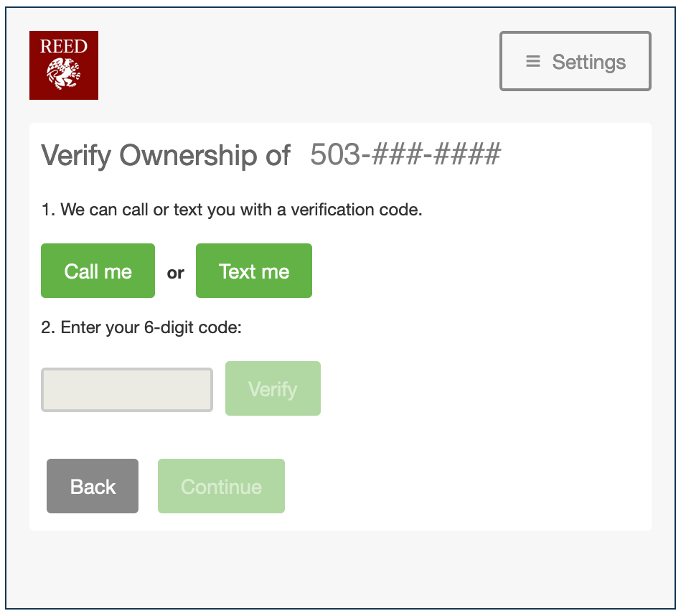Click the call or text instruction line
The image size is (686, 616).
click(231, 210)
